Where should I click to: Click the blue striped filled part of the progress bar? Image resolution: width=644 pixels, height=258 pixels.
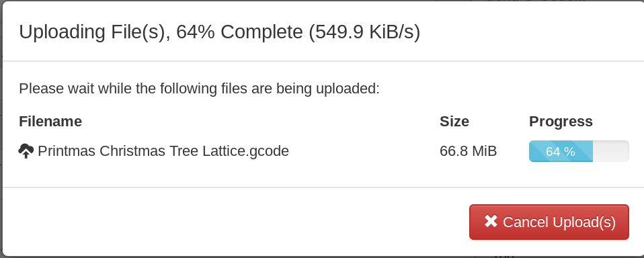561,151
